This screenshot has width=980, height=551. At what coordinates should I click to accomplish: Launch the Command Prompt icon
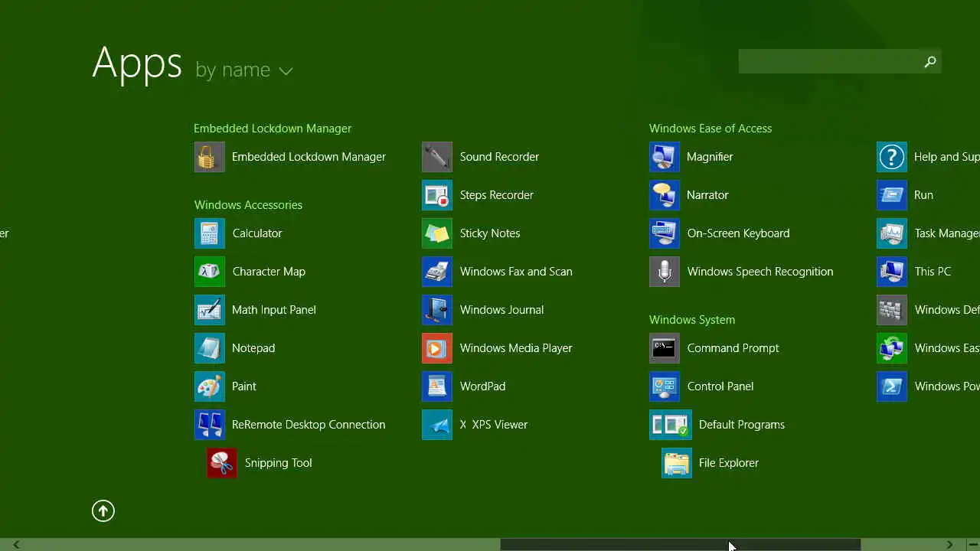[665, 348]
